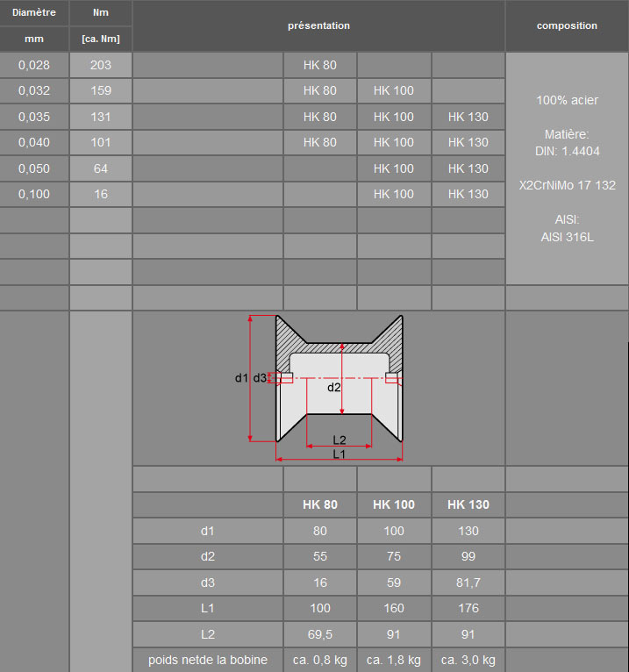
Task: Click the "poids netde la bobine" row label
Action: pyautogui.click(x=207, y=660)
